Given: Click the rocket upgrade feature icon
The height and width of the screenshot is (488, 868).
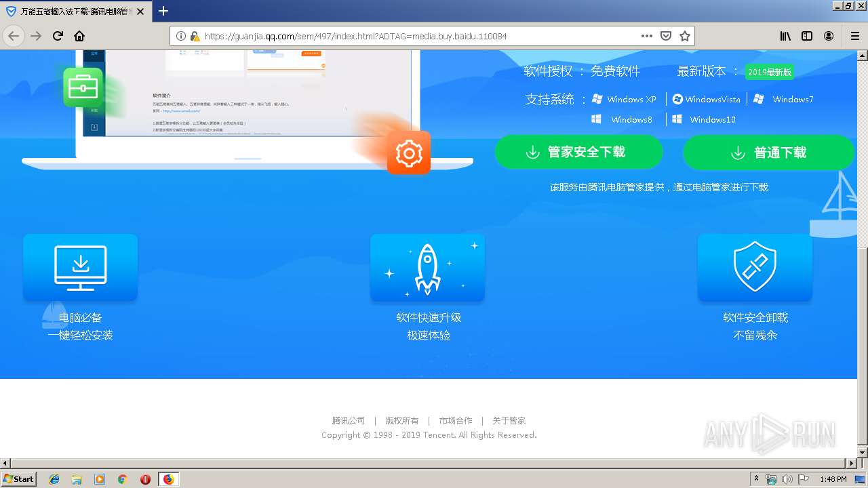Looking at the screenshot, I should coord(427,267).
